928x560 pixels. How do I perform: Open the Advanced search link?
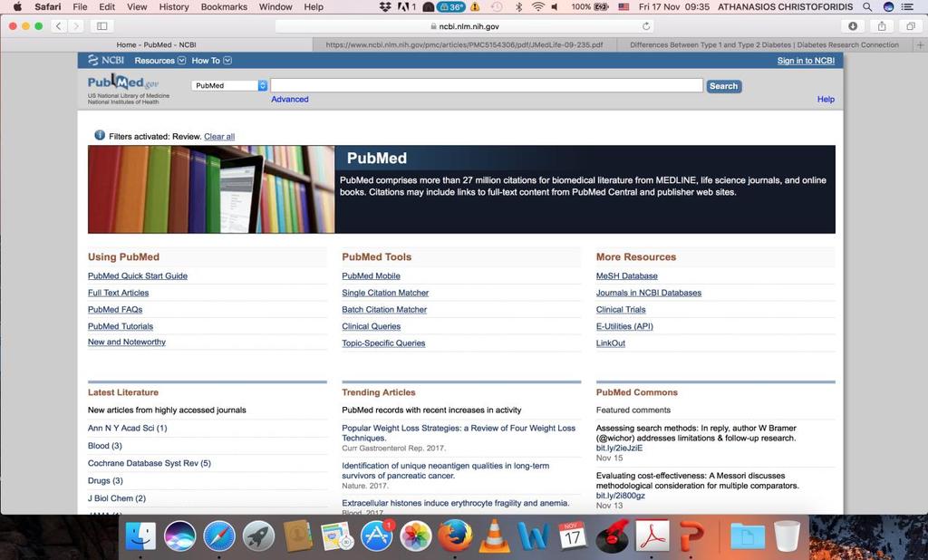(289, 100)
